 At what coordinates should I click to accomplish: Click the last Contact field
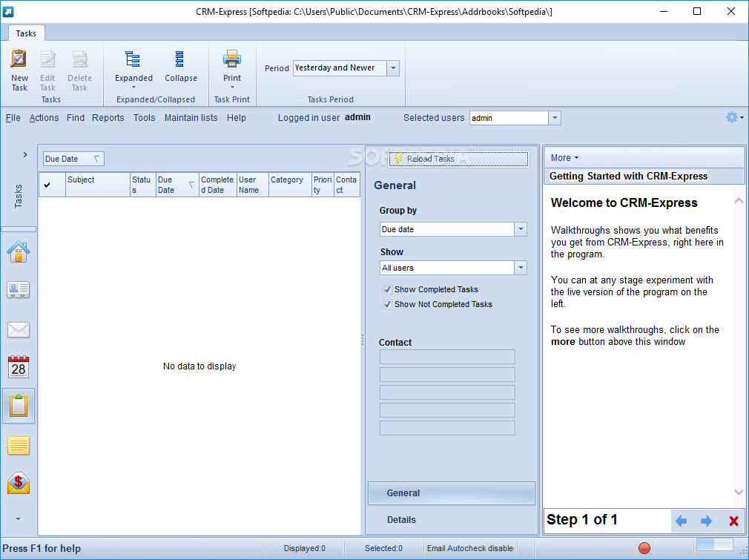coord(447,428)
